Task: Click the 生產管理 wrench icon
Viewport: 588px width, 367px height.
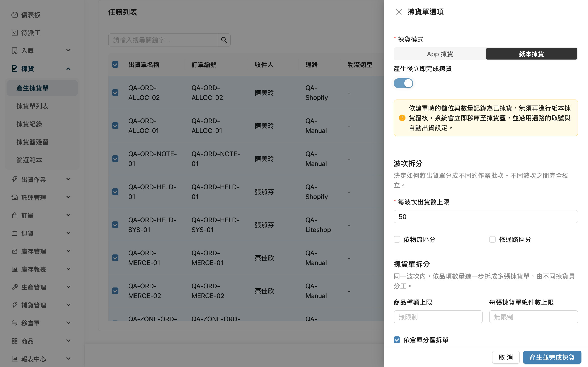Action: click(x=14, y=287)
